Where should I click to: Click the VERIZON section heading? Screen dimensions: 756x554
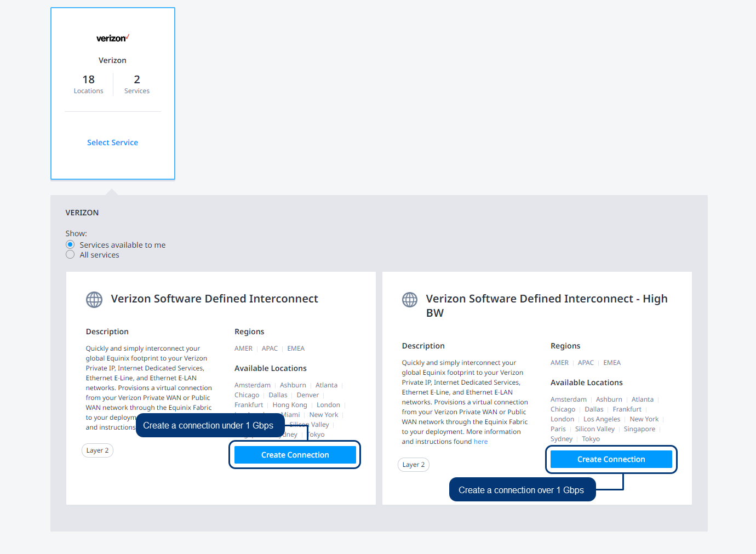(x=82, y=213)
